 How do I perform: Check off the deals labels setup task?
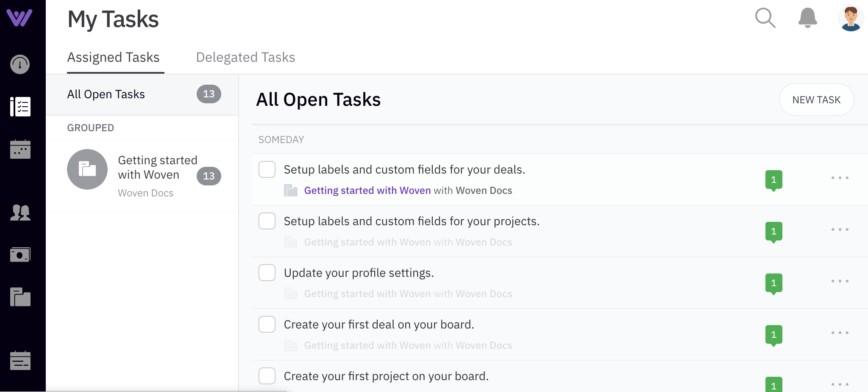point(267,169)
